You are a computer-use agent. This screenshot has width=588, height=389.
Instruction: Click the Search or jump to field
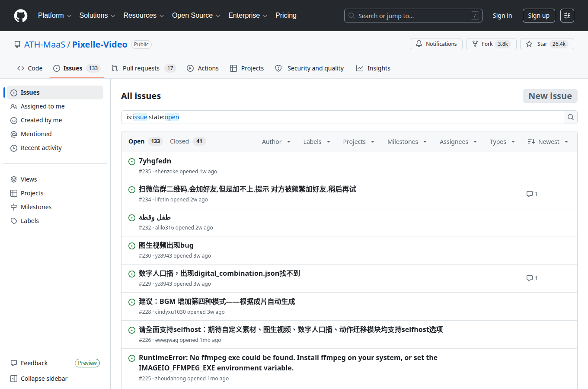[x=413, y=16]
